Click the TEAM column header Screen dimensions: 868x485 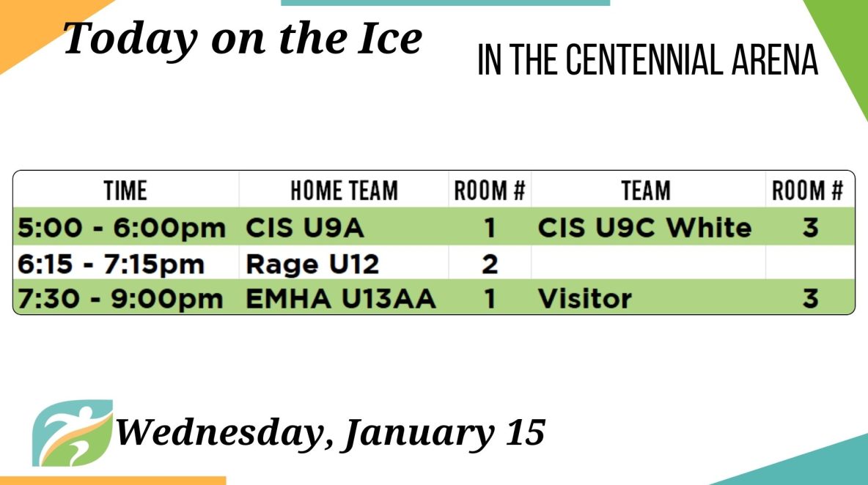tap(645, 190)
